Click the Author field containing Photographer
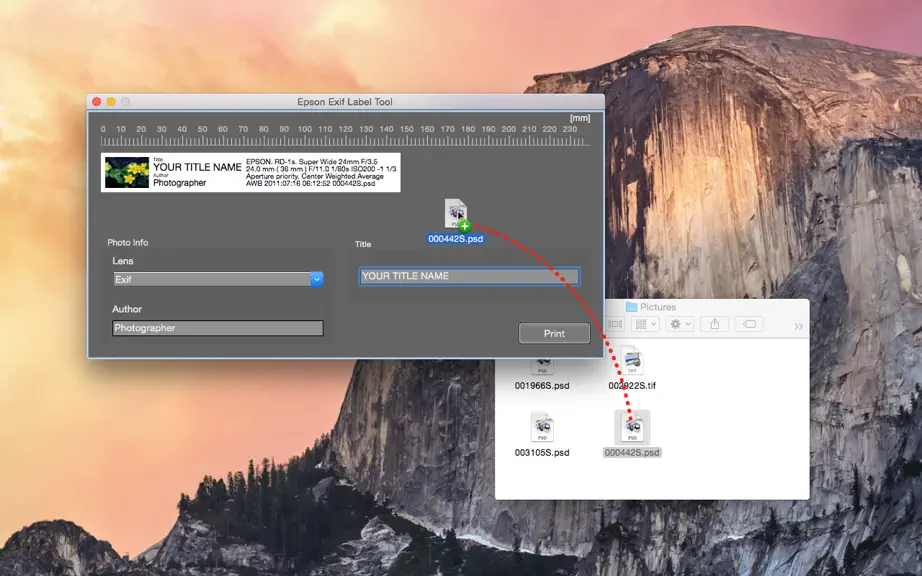This screenshot has width=922, height=576. click(218, 328)
